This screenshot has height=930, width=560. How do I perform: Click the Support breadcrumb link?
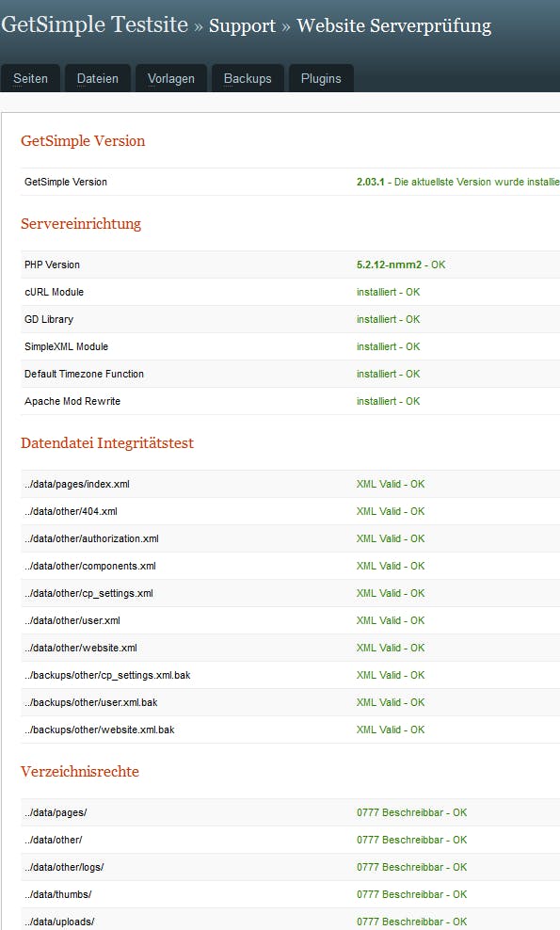click(242, 26)
